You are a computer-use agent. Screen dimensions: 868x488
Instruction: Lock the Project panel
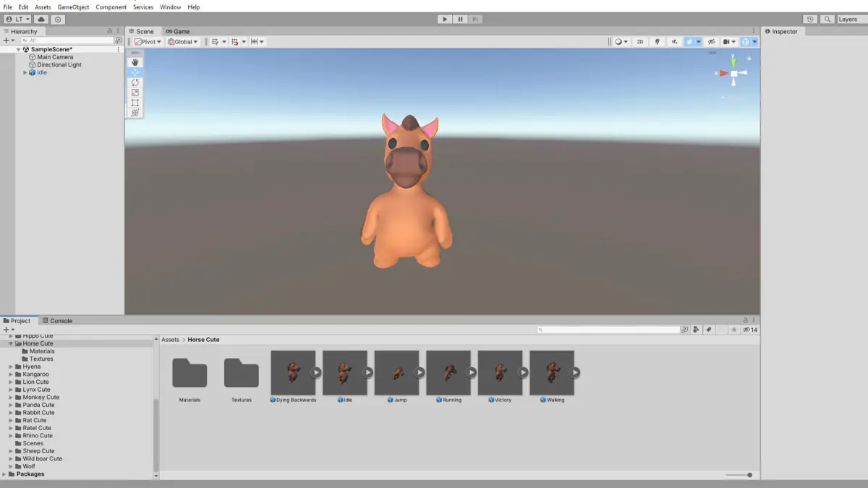(x=746, y=320)
